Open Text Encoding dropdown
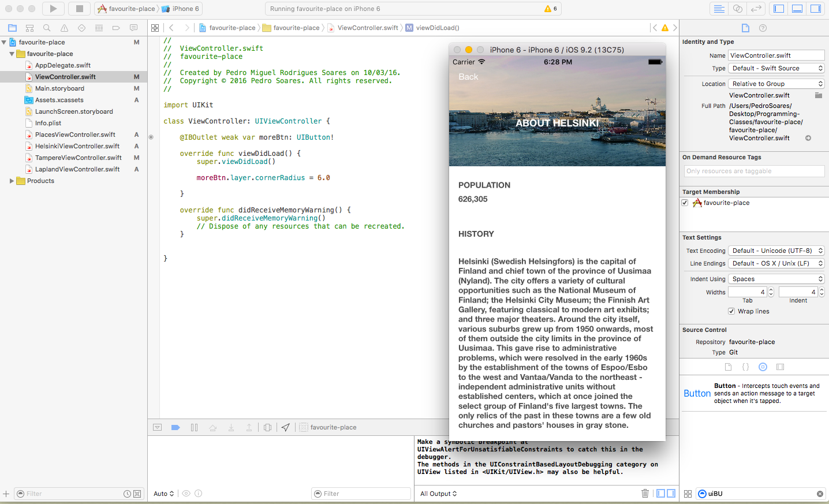829x504 pixels. point(776,251)
